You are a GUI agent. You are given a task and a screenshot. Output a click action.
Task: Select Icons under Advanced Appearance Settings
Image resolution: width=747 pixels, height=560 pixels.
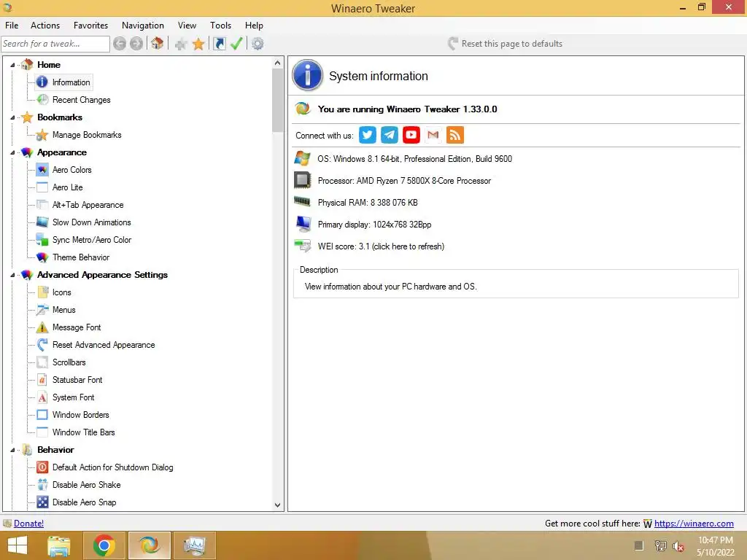coord(62,292)
